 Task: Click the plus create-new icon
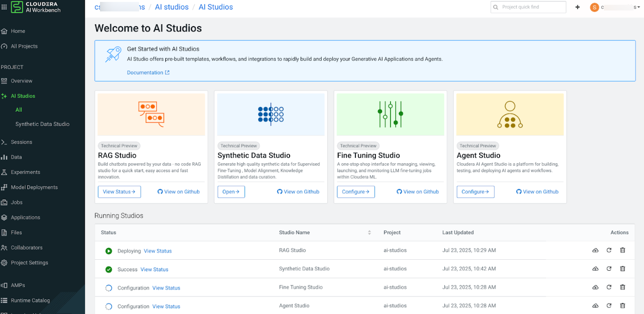coord(578,7)
